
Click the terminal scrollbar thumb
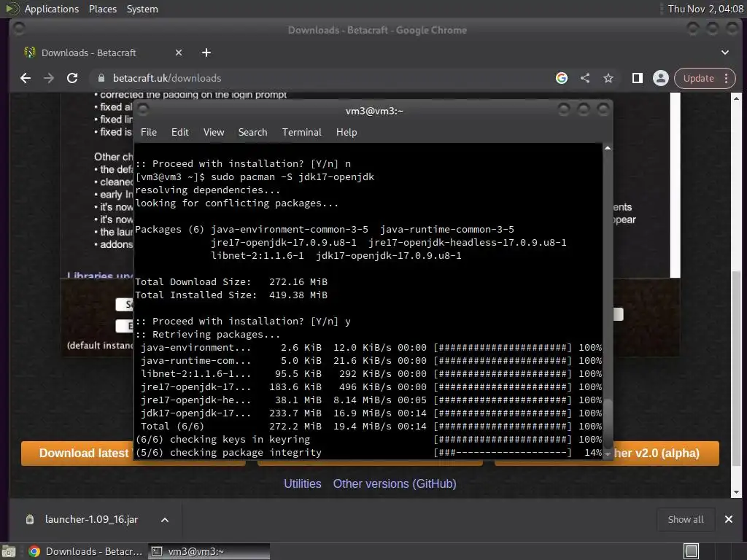(608, 422)
